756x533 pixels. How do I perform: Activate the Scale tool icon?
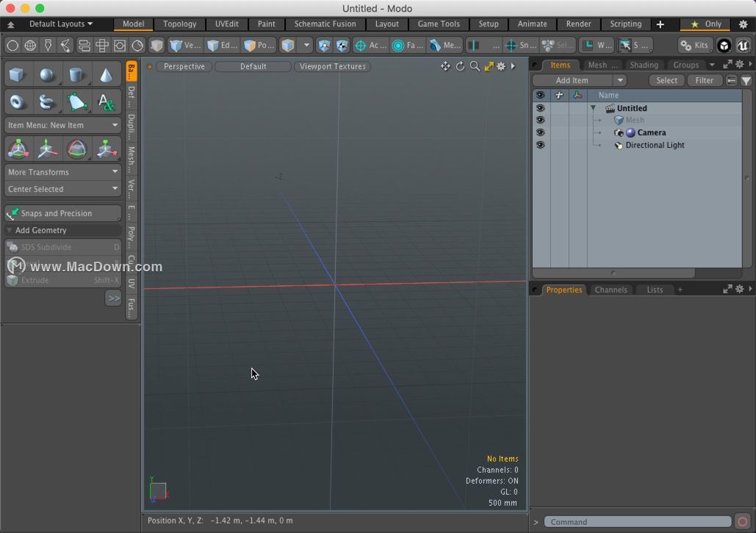tap(106, 149)
